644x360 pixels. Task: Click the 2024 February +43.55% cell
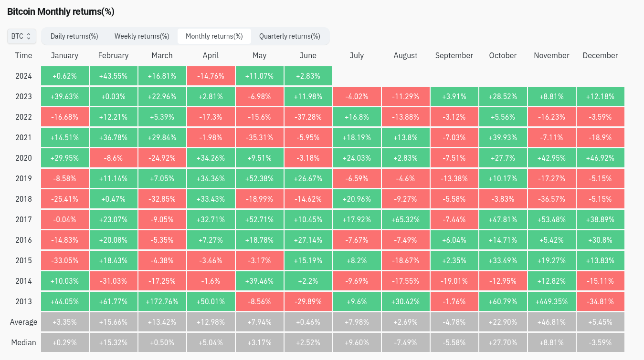coord(113,76)
